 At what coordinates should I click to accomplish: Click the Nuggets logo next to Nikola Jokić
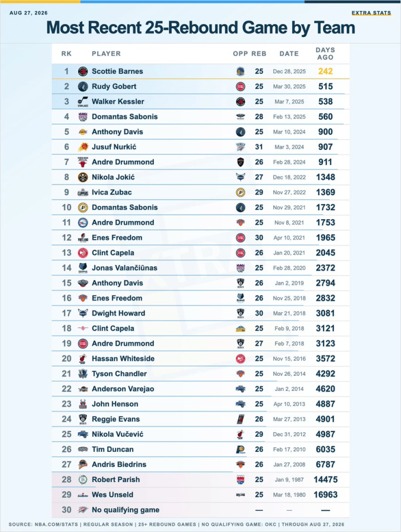83,177
